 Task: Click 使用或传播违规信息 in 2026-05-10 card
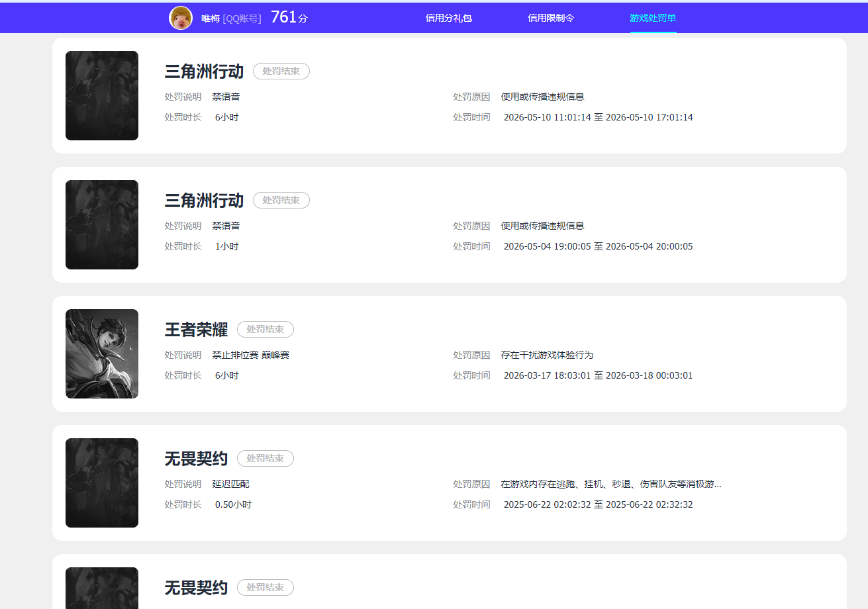[542, 97]
